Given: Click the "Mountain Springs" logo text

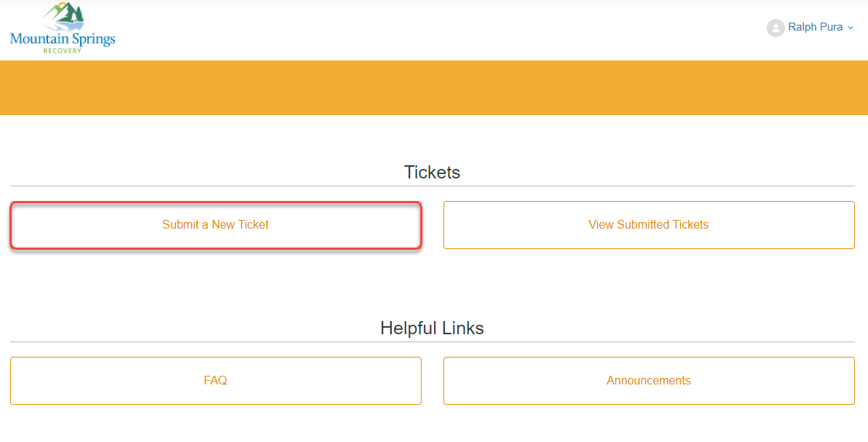Looking at the screenshot, I should tap(63, 39).
